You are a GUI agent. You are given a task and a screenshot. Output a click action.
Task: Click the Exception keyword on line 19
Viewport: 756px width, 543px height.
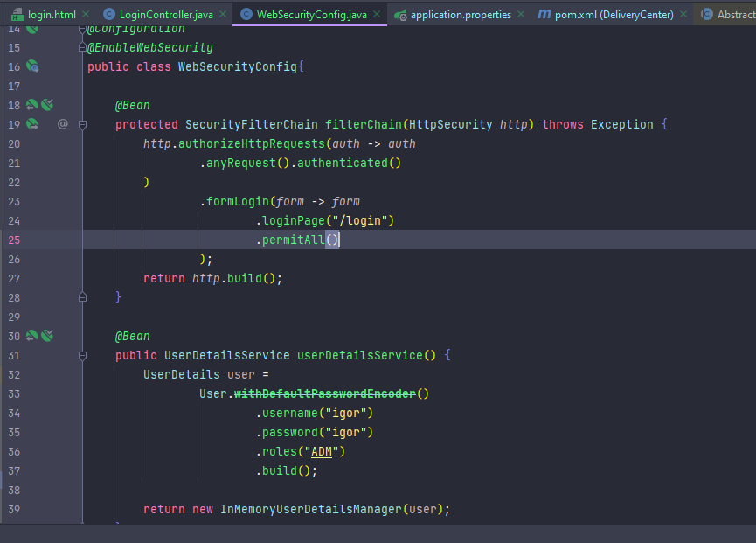pos(622,124)
